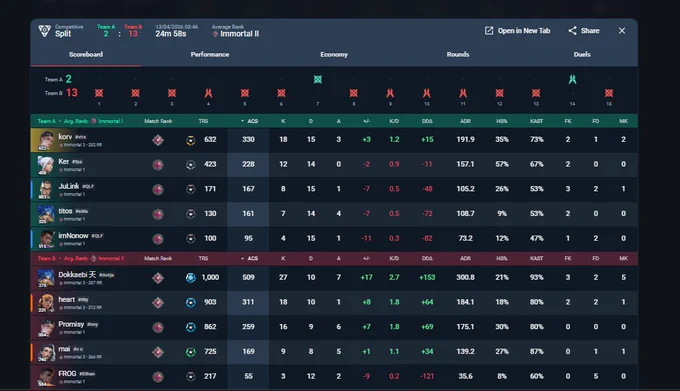Select round 15 elimination icon
680x391 pixels.
click(x=609, y=93)
